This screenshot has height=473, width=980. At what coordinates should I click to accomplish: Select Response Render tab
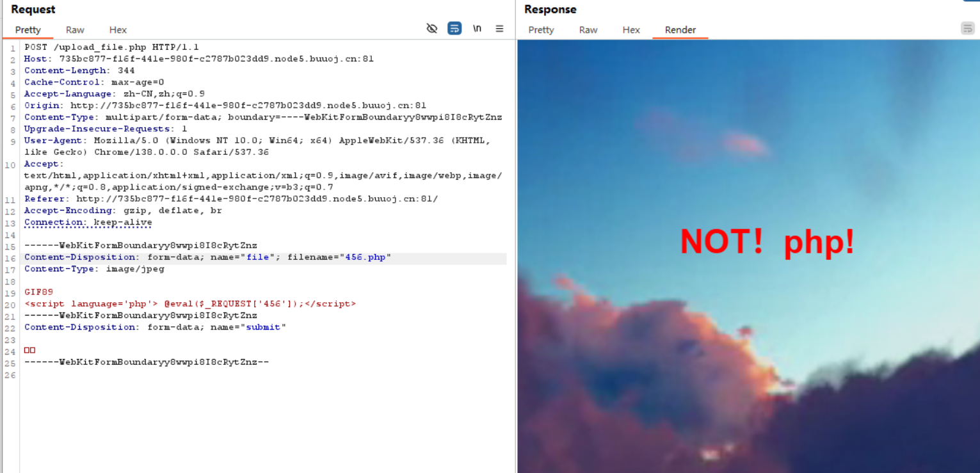coord(680,29)
